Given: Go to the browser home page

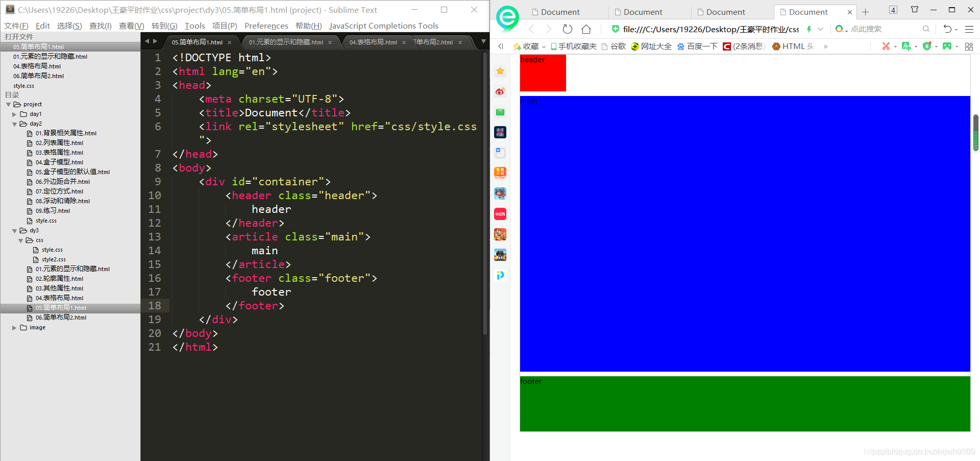Looking at the screenshot, I should coord(586,29).
